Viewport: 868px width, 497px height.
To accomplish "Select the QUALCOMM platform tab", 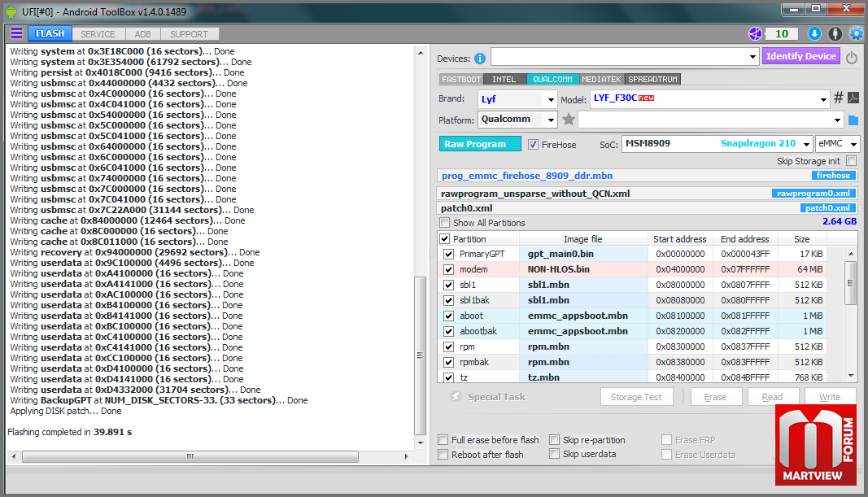I will [x=552, y=79].
